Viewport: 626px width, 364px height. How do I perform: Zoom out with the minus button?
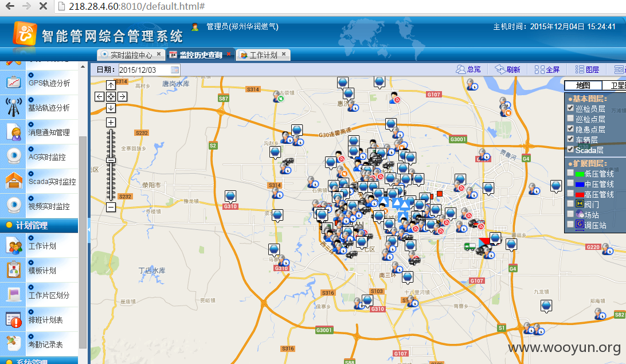coord(111,207)
